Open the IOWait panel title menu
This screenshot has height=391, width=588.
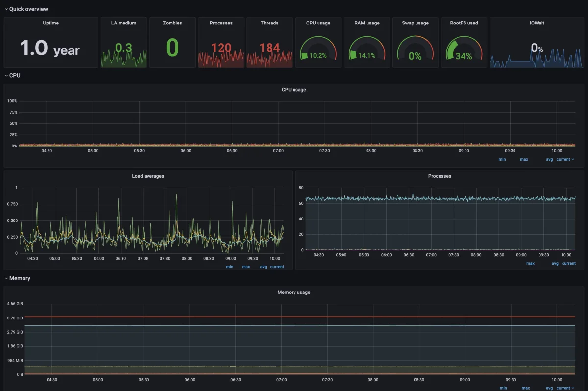(537, 23)
